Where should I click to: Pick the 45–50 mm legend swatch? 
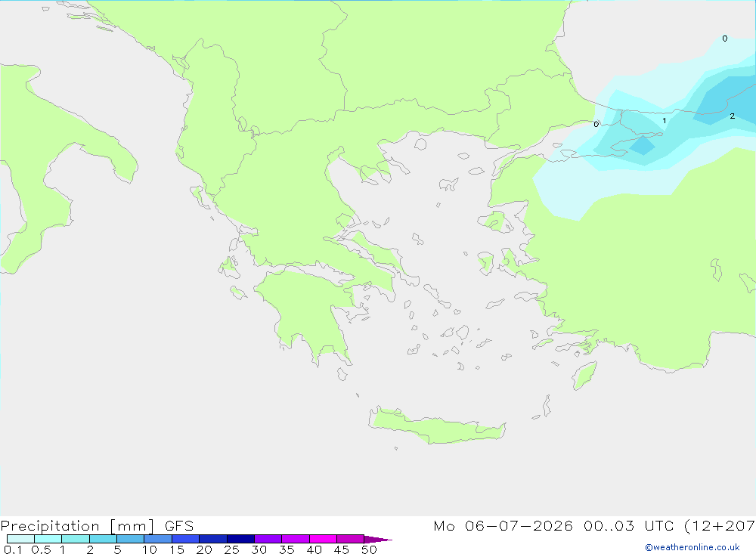(351, 539)
